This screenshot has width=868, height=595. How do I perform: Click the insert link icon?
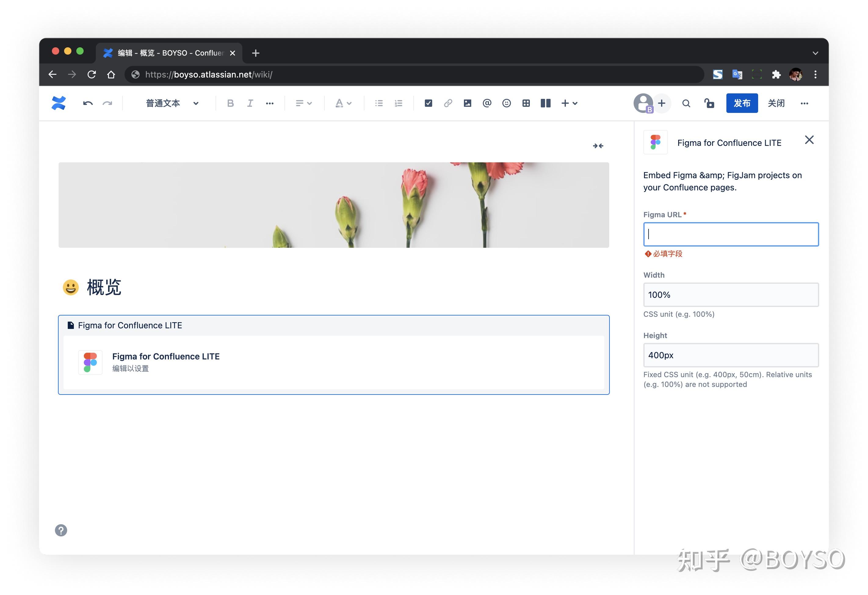(x=448, y=103)
